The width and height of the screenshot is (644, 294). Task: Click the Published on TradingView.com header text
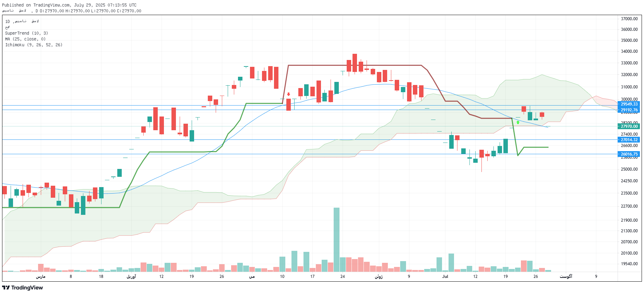click(69, 5)
